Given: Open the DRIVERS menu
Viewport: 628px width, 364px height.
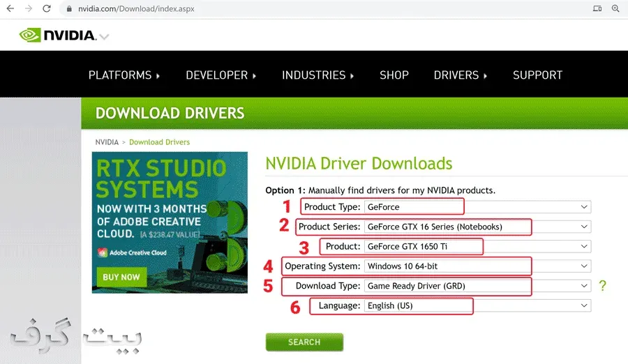Looking at the screenshot, I should [x=461, y=75].
